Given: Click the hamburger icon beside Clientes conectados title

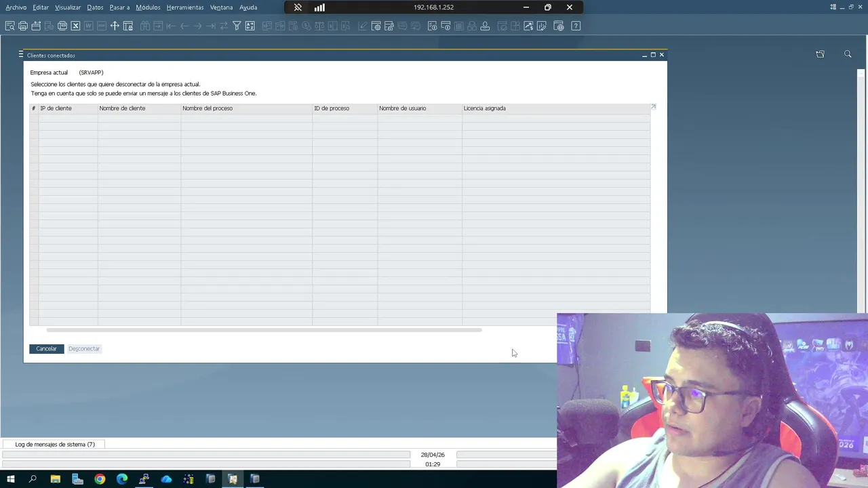Looking at the screenshot, I should coord(21,54).
